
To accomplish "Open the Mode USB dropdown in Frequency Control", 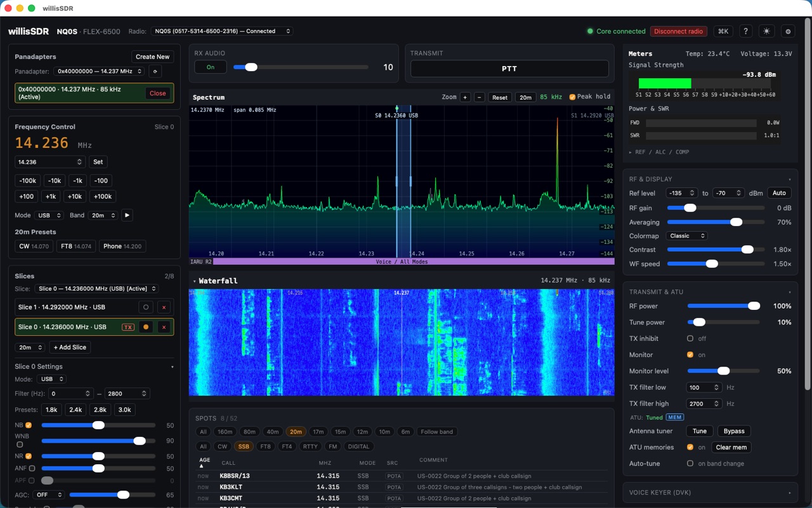I will [x=49, y=215].
